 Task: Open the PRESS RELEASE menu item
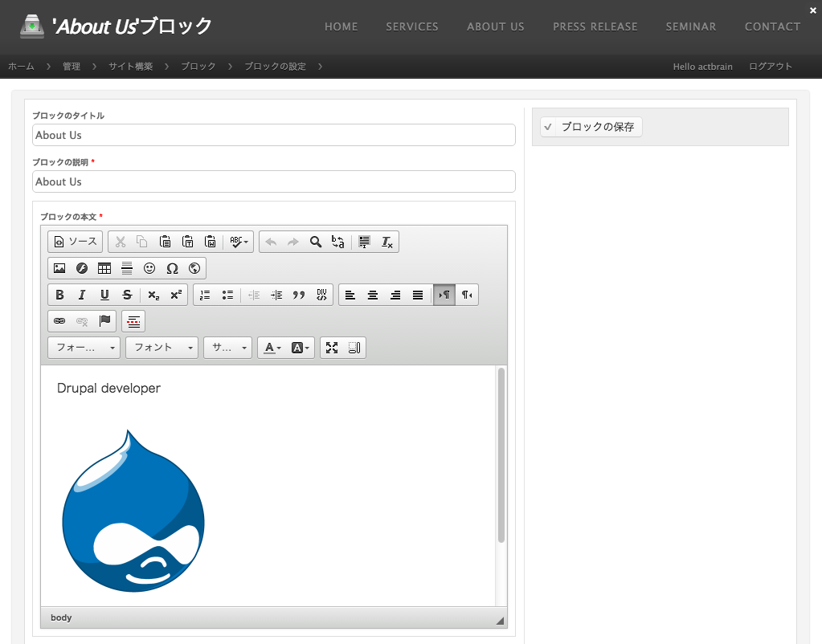(x=595, y=26)
